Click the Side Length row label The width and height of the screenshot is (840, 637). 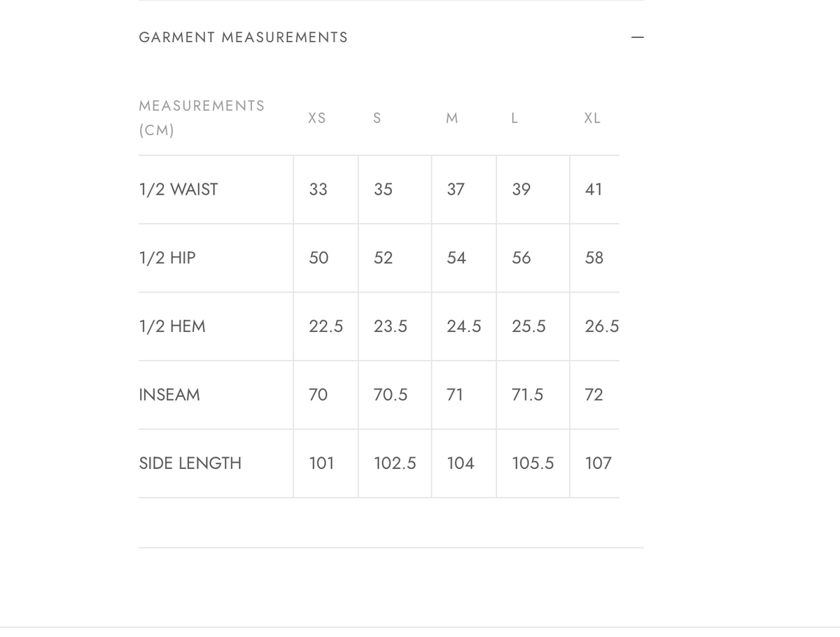pyautogui.click(x=190, y=463)
